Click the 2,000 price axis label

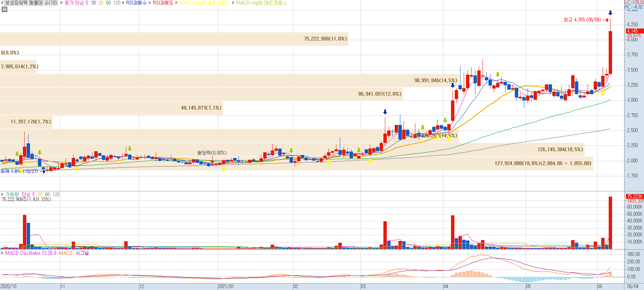coord(632,161)
